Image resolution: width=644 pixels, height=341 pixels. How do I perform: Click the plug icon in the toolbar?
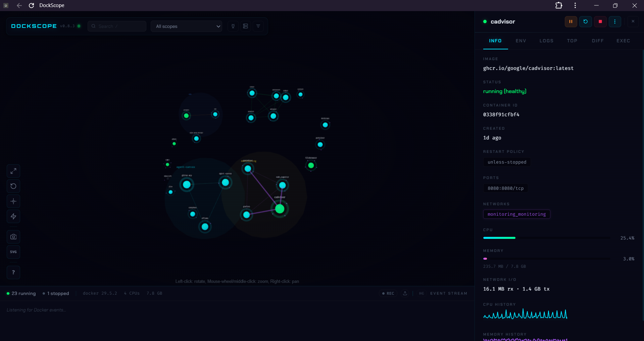pyautogui.click(x=233, y=26)
